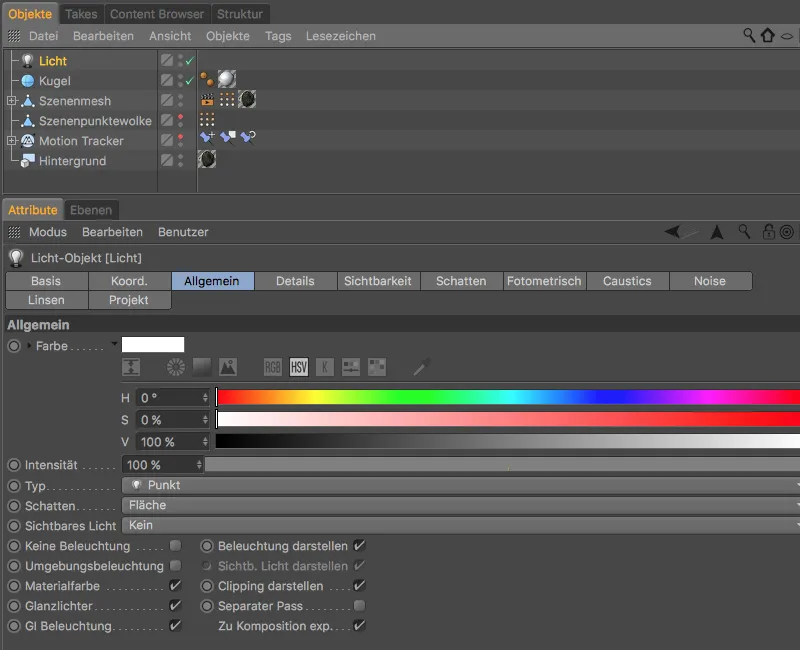Screen dimensions: 800x650
Task: Click the white Farbe color swatch
Action: click(x=153, y=344)
